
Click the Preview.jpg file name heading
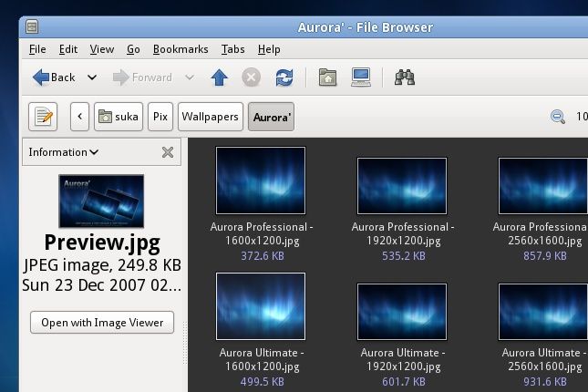click(x=102, y=242)
